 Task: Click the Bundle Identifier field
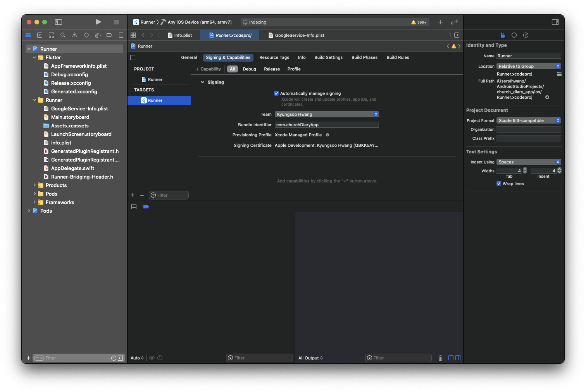327,125
